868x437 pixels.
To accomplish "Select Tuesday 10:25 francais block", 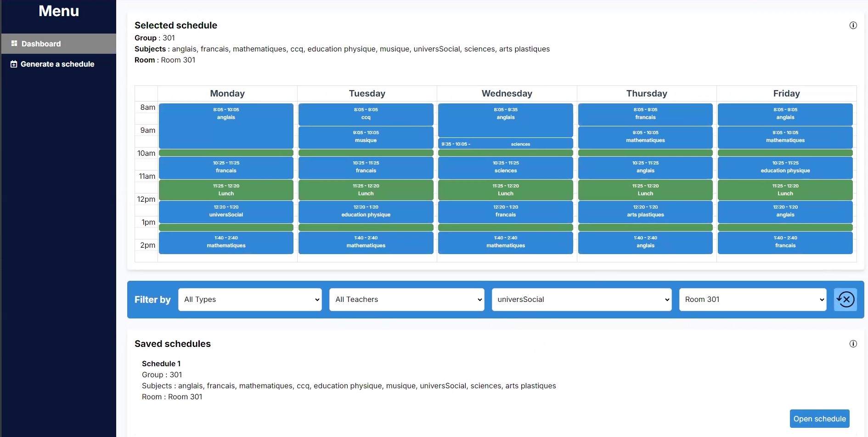I will [x=366, y=168].
